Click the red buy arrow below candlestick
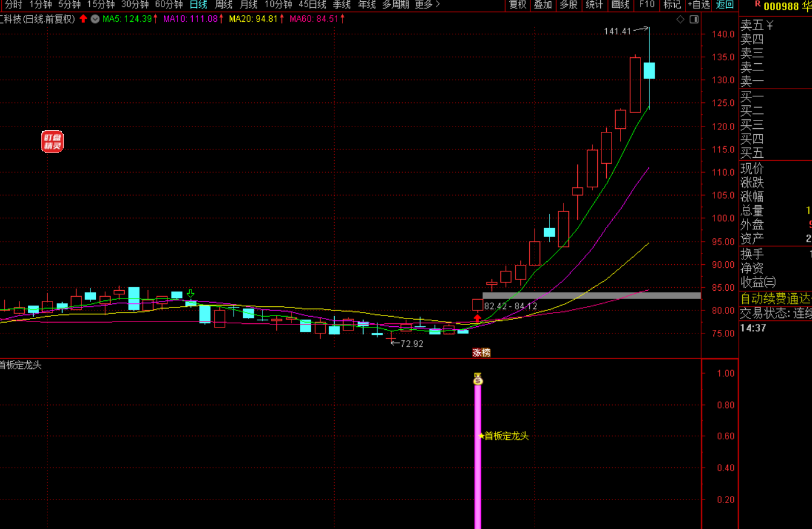812x529 pixels. [x=477, y=318]
